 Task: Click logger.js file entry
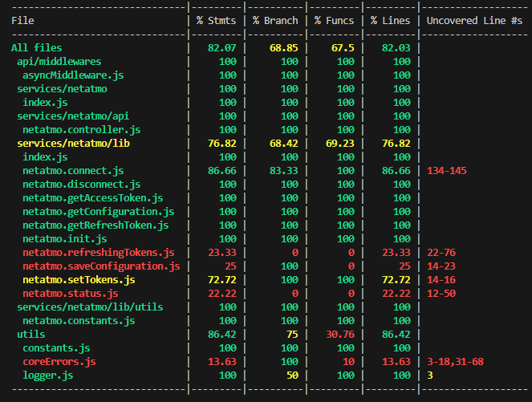[47, 376]
